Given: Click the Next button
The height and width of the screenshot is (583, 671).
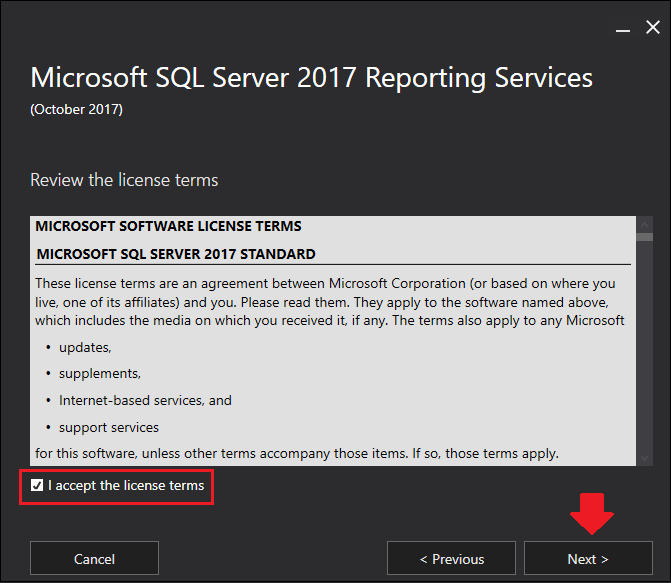Looking at the screenshot, I should coord(588,558).
